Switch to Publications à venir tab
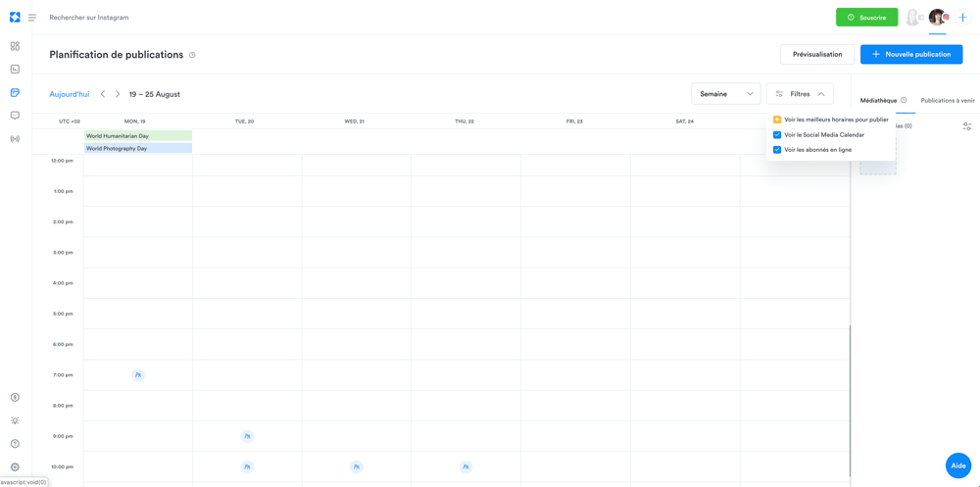Viewport: 980px width, 487px height. (x=947, y=100)
